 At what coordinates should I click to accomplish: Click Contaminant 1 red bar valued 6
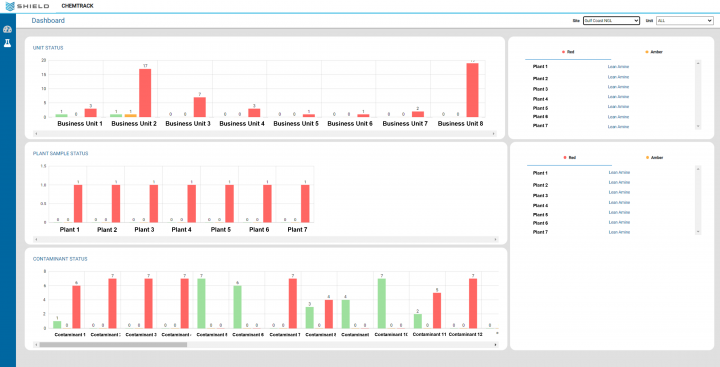pyautogui.click(x=76, y=307)
